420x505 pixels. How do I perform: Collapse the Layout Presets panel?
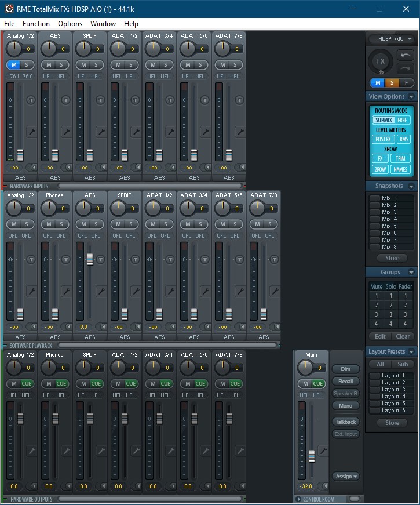coord(411,351)
